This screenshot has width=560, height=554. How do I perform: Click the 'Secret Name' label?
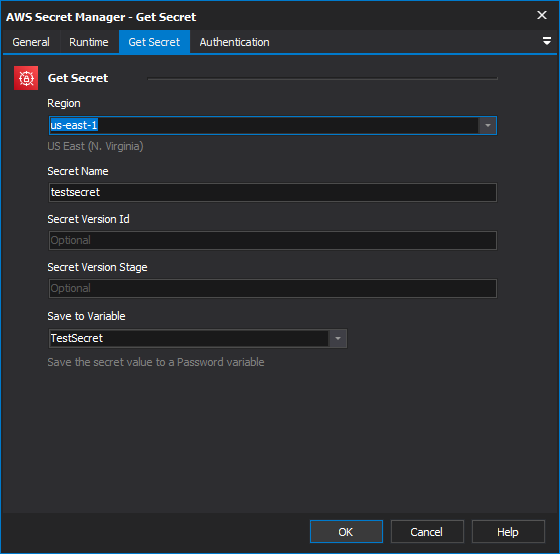[78, 171]
